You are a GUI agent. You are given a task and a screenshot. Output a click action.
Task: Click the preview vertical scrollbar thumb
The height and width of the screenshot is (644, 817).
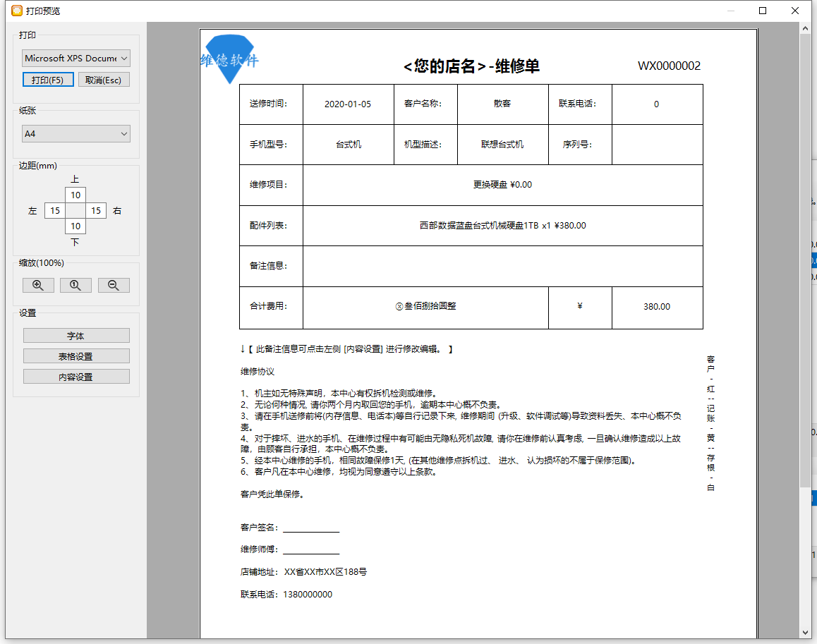pyautogui.click(x=805, y=260)
